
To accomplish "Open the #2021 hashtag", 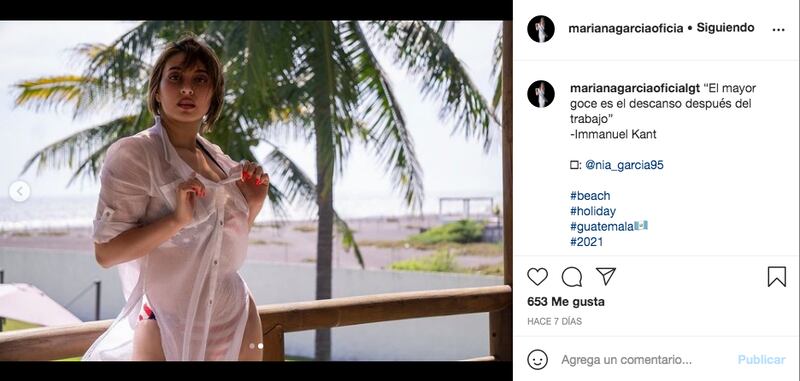I will coord(586,242).
